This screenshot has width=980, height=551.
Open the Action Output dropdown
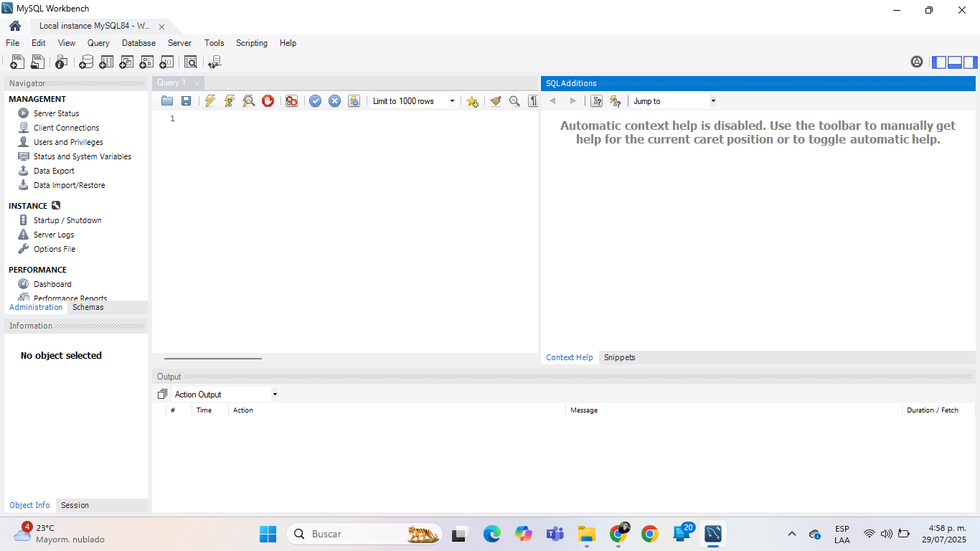pyautogui.click(x=225, y=395)
